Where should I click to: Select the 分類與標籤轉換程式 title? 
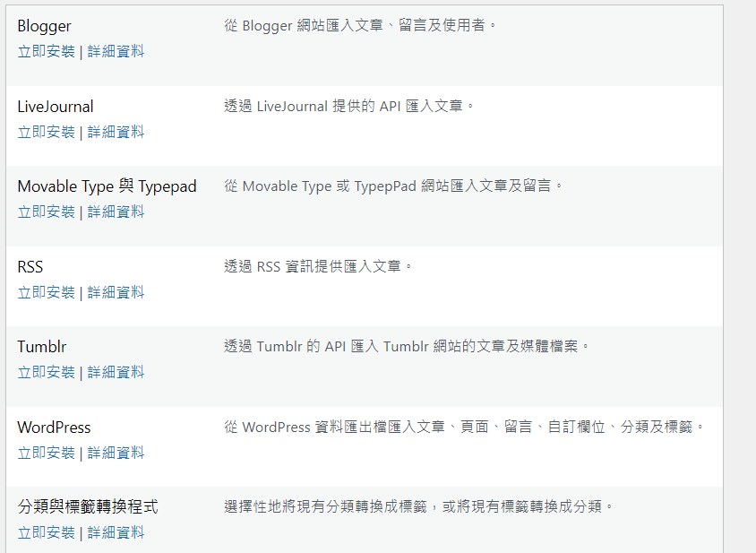click(x=88, y=507)
